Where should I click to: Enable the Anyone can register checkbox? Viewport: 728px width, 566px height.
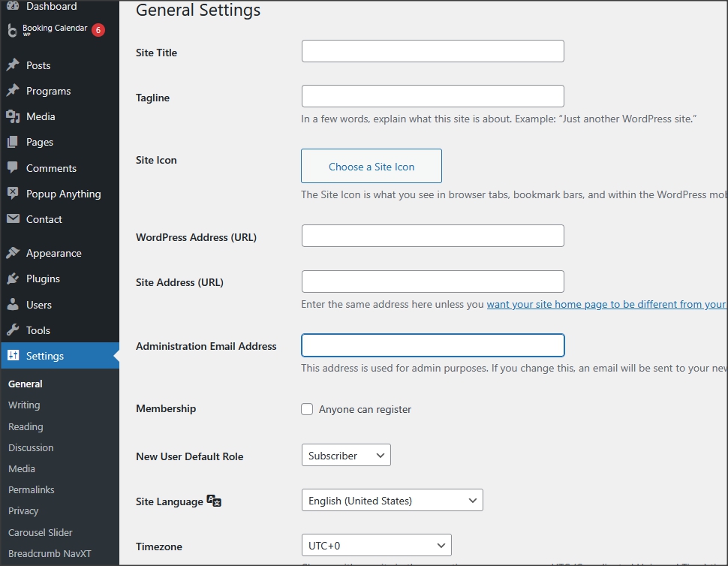pos(307,409)
